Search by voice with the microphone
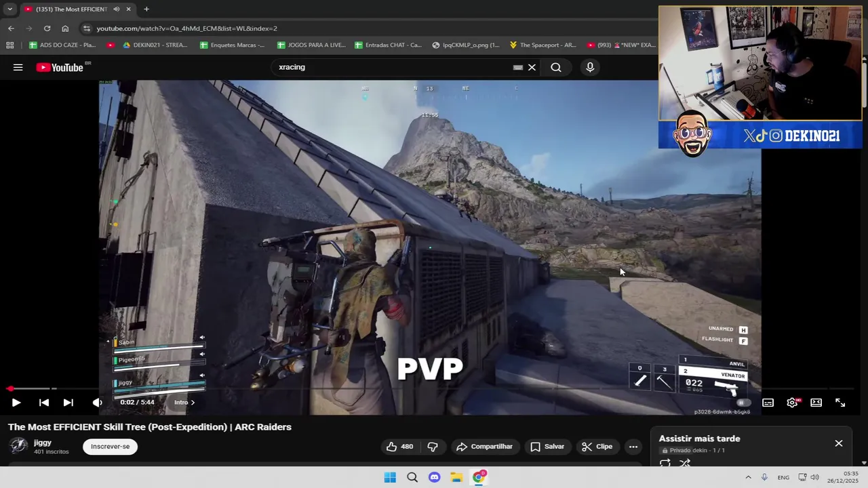The height and width of the screenshot is (488, 868). [x=590, y=67]
